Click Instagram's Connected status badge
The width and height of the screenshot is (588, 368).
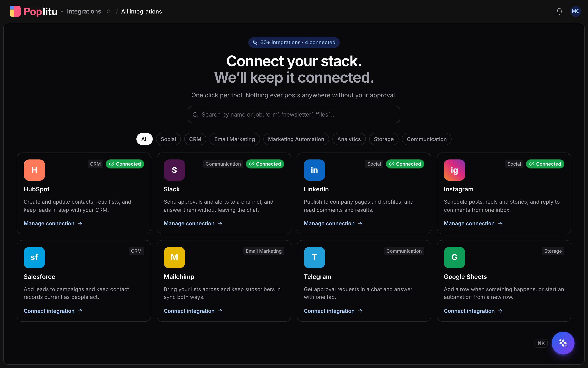click(x=545, y=164)
